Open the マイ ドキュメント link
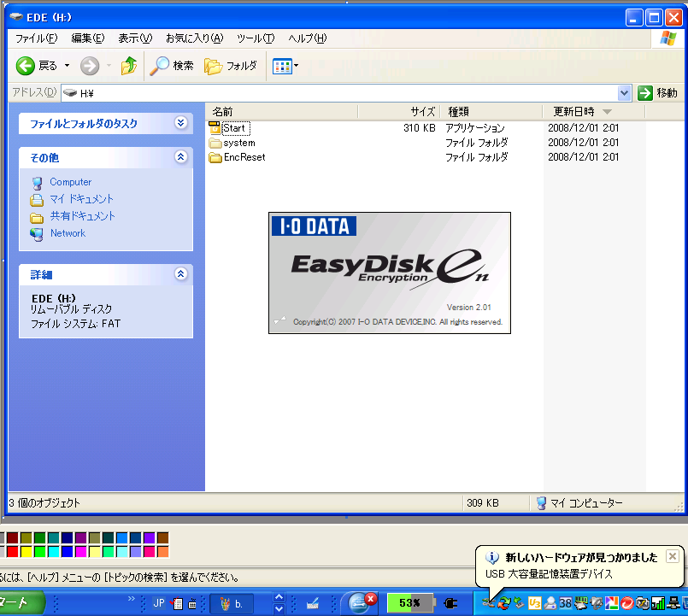 80,199
